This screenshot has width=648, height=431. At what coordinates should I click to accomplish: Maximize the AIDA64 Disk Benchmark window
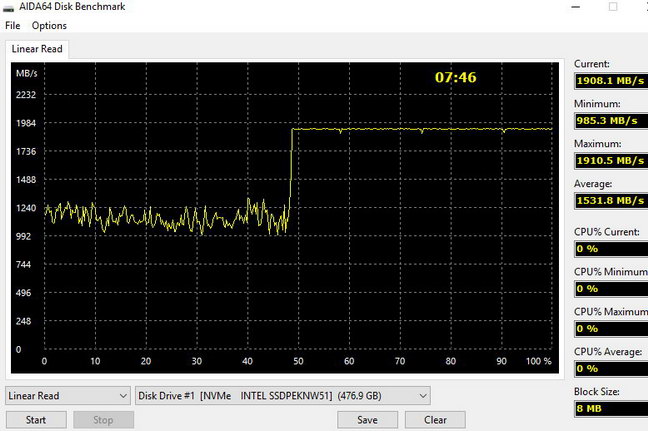coord(613,7)
